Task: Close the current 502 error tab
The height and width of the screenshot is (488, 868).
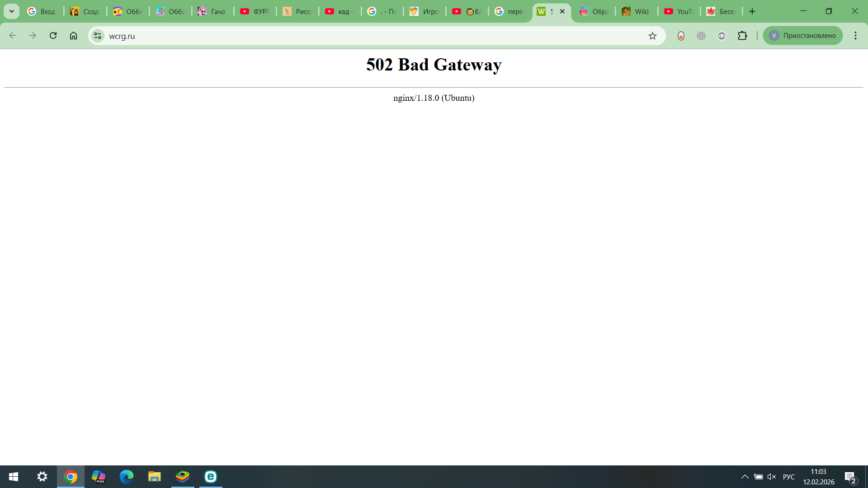Action: [x=562, y=11]
